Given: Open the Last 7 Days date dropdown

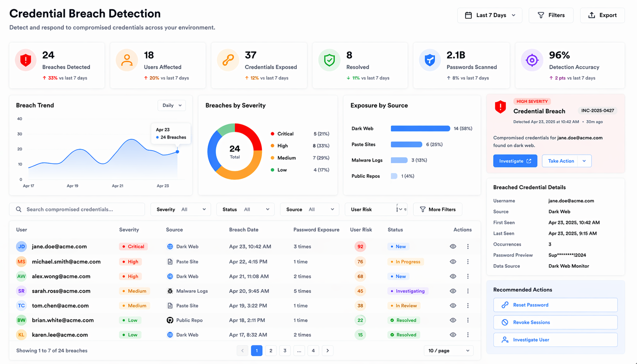Looking at the screenshot, I should pyautogui.click(x=490, y=15).
